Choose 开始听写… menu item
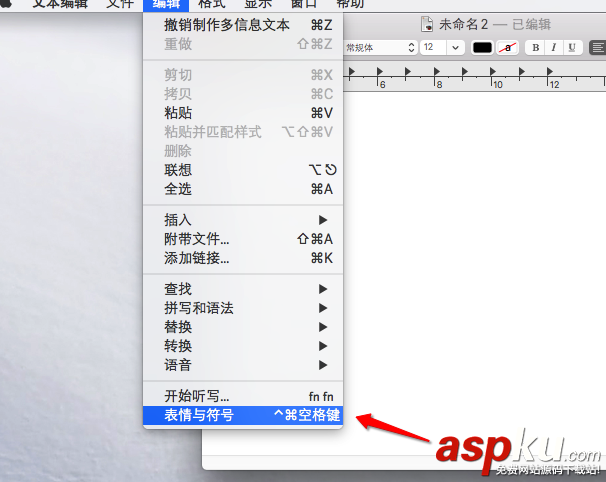Screen dimensions: 606x482 pos(243,396)
